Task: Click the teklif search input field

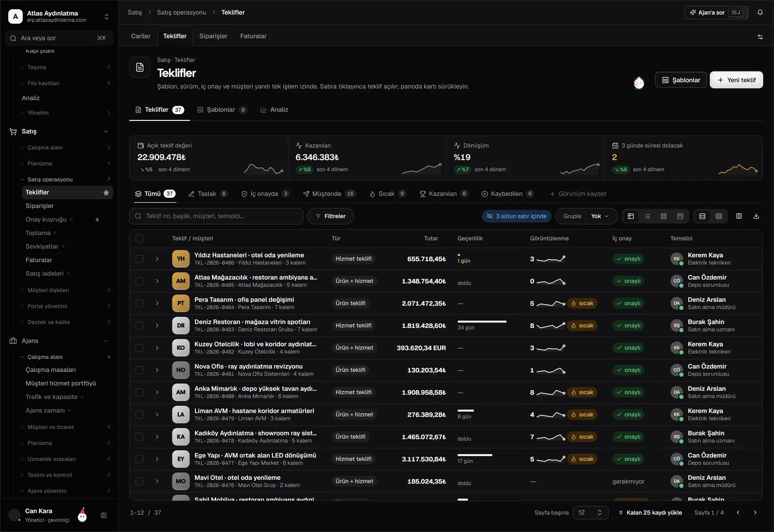Action: tap(216, 216)
